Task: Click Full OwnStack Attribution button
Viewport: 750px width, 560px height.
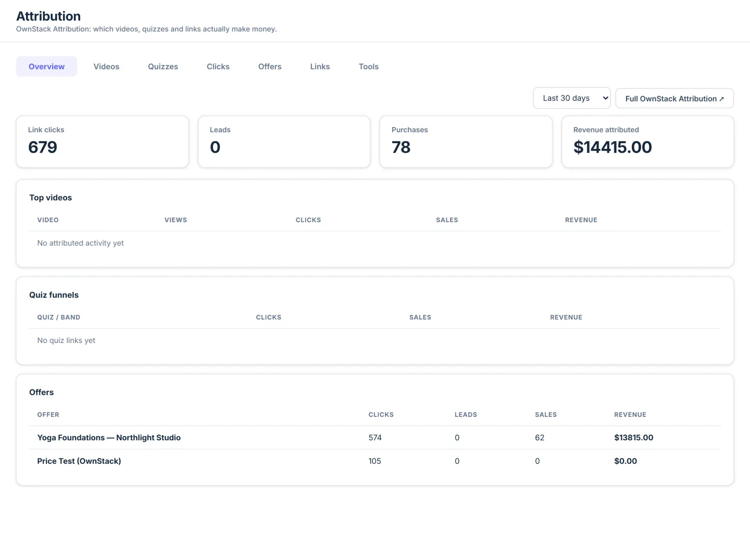Action: tap(674, 98)
